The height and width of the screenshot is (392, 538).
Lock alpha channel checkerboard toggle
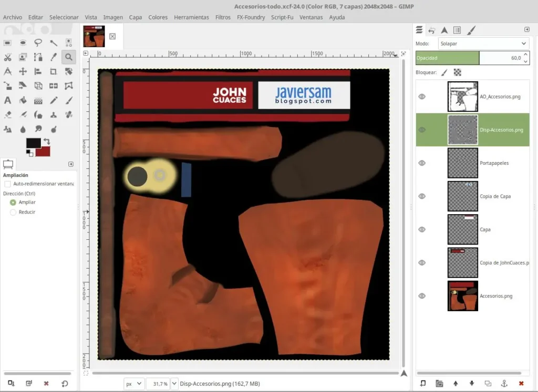458,72
